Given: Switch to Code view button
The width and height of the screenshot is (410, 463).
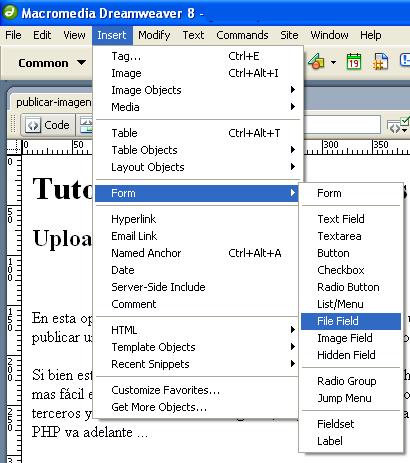Looking at the screenshot, I should [49, 125].
